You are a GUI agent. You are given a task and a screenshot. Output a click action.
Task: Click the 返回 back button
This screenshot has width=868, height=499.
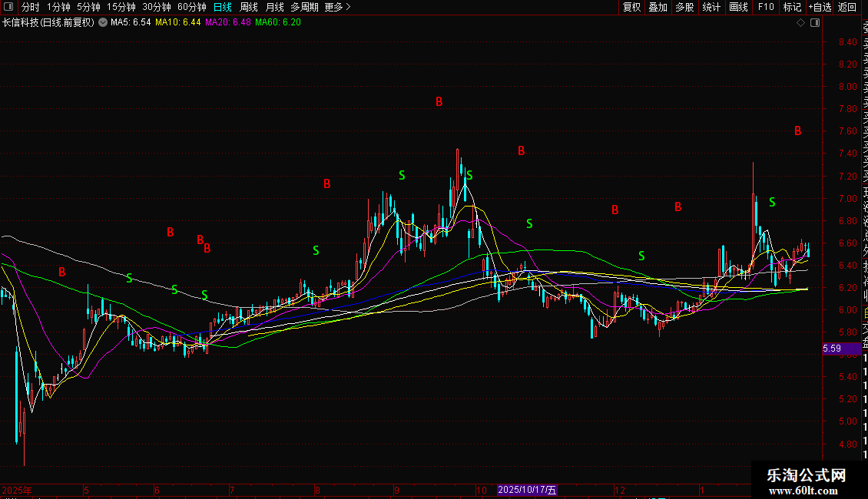click(847, 7)
